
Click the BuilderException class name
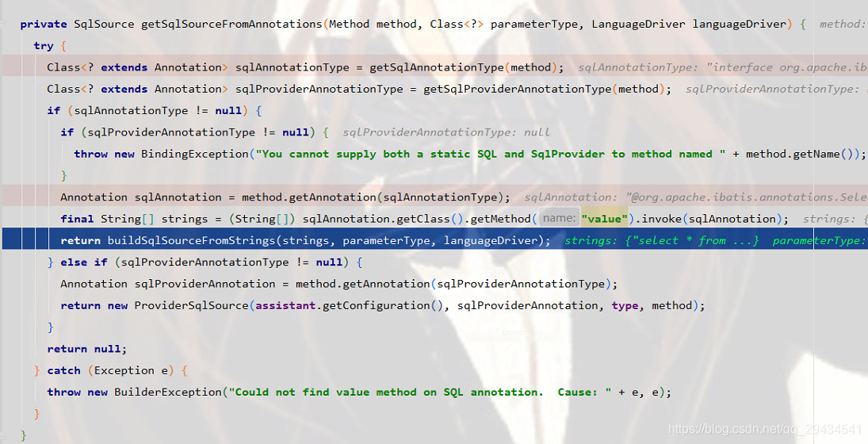pyautogui.click(x=168, y=392)
